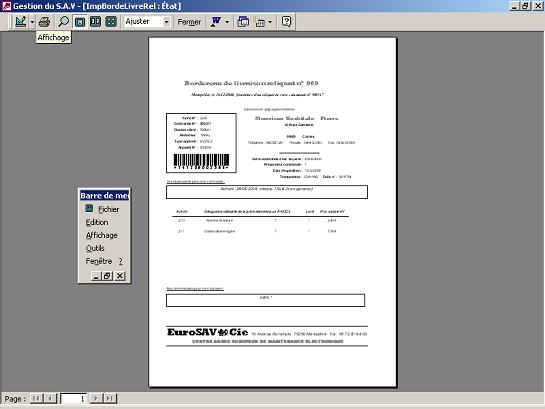Open the Fenêtre menu
Viewport: 545px width, 409px height.
pyautogui.click(x=99, y=261)
